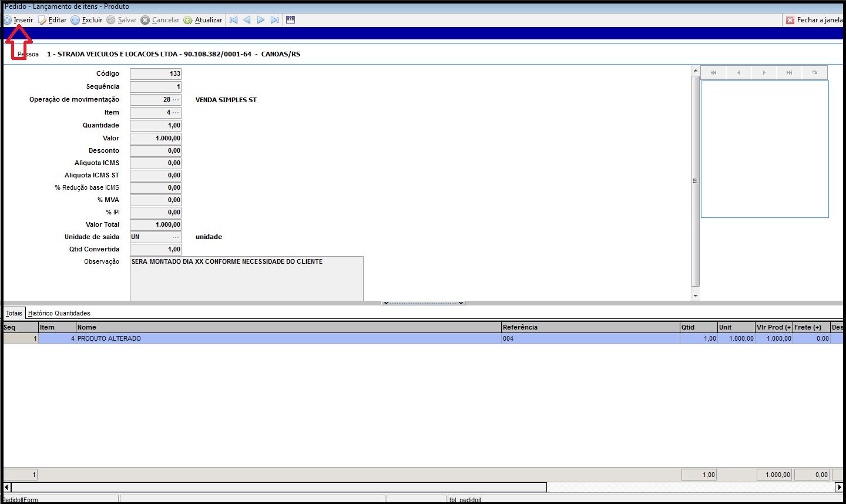
Task: Go to first record in toolbar
Action: coord(233,20)
